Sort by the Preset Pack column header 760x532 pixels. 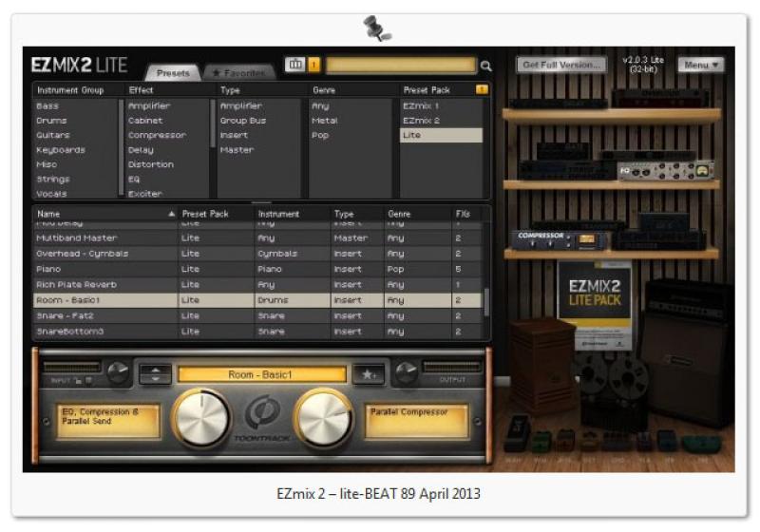(205, 214)
